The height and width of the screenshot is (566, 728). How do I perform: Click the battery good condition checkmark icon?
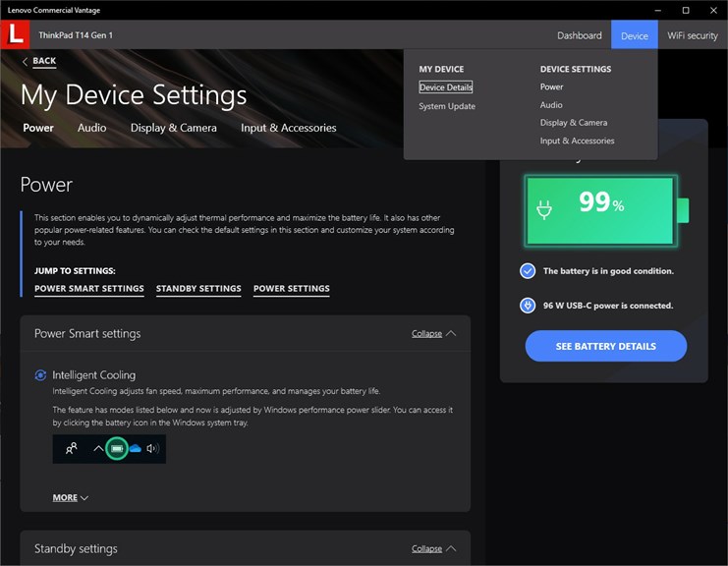(528, 271)
